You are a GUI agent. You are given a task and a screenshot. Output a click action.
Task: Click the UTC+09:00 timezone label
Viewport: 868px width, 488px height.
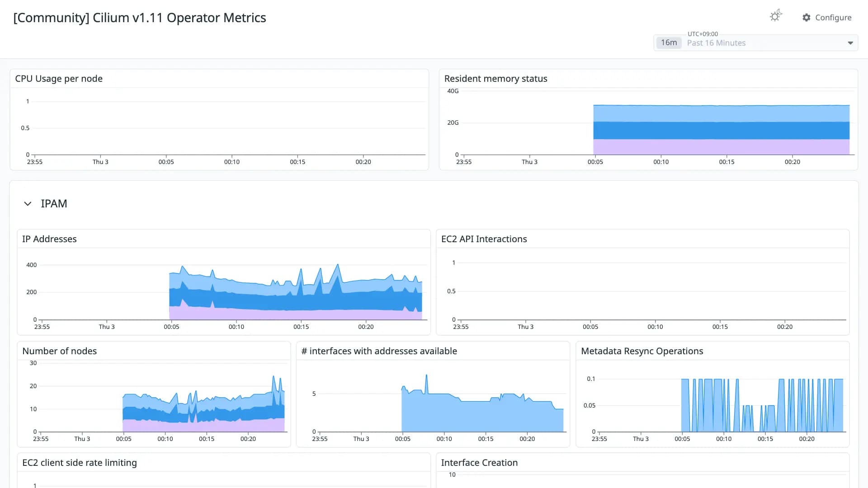(703, 34)
